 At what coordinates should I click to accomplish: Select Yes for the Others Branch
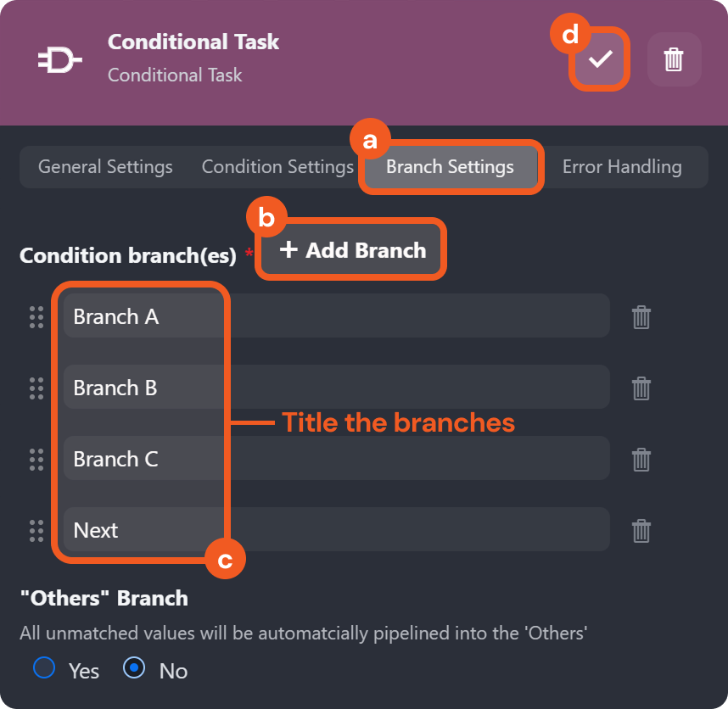(44, 668)
